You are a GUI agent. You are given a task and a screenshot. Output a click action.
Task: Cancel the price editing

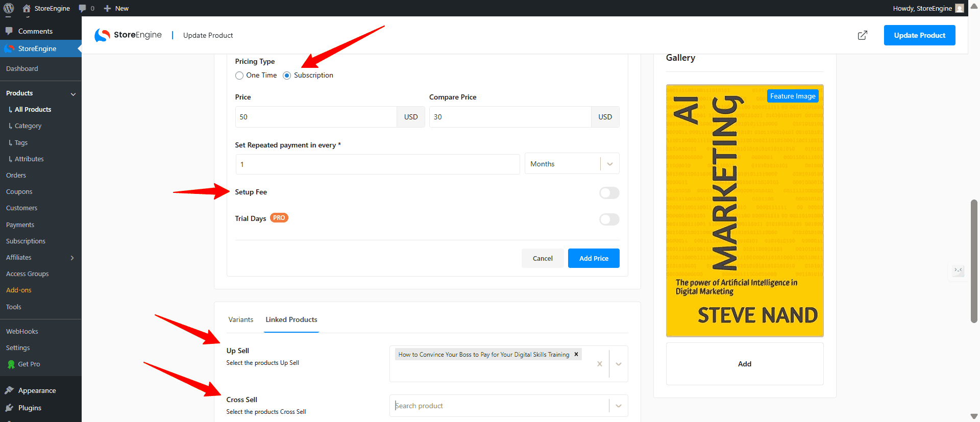pos(543,258)
